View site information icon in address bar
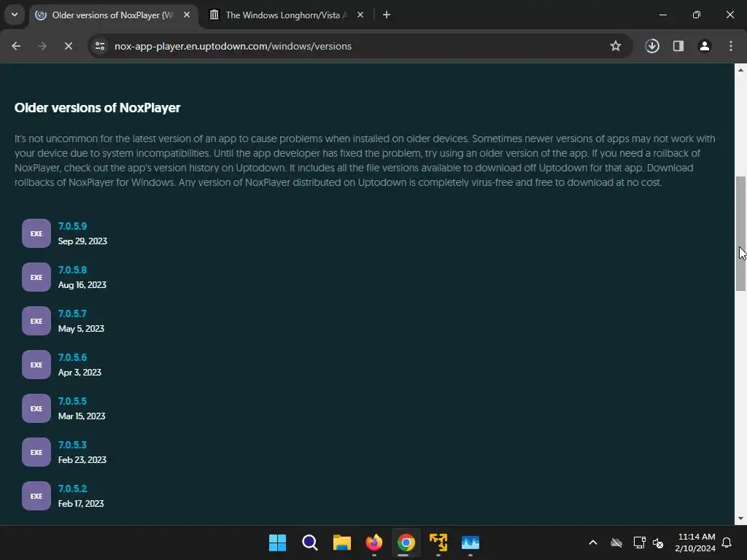 [100, 46]
